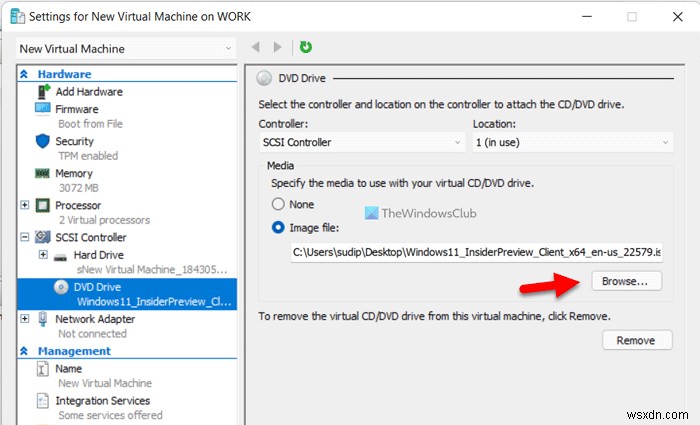Select Security in the tree

tap(75, 141)
